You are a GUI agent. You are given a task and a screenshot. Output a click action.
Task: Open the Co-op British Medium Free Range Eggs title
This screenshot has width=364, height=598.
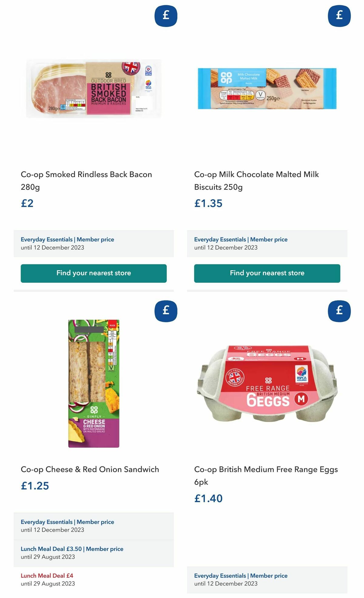[267, 469]
